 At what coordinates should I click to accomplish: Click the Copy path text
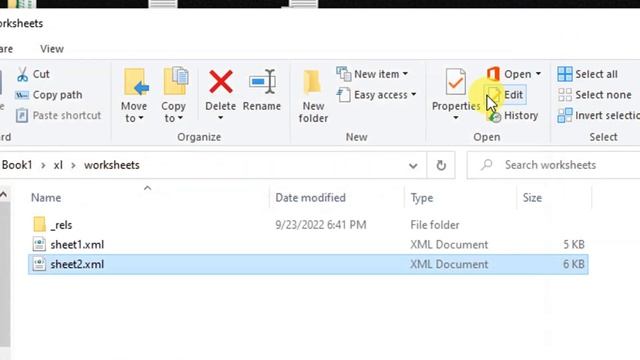[x=57, y=95]
